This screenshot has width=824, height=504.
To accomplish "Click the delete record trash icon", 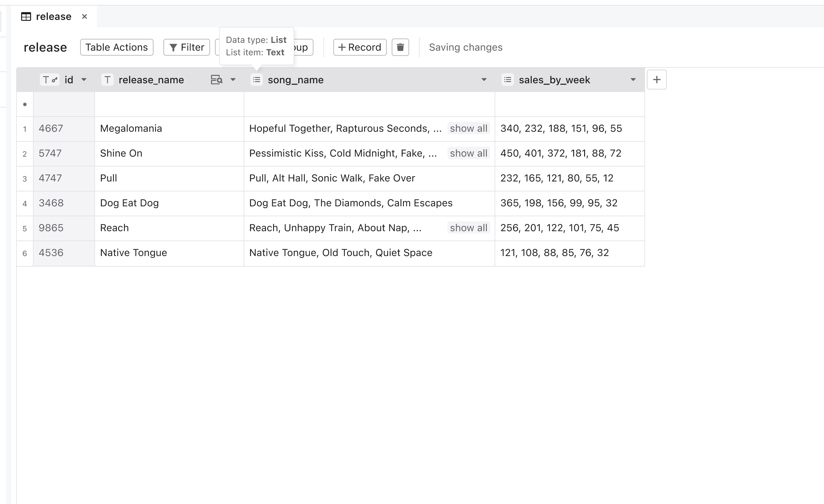I will point(400,48).
